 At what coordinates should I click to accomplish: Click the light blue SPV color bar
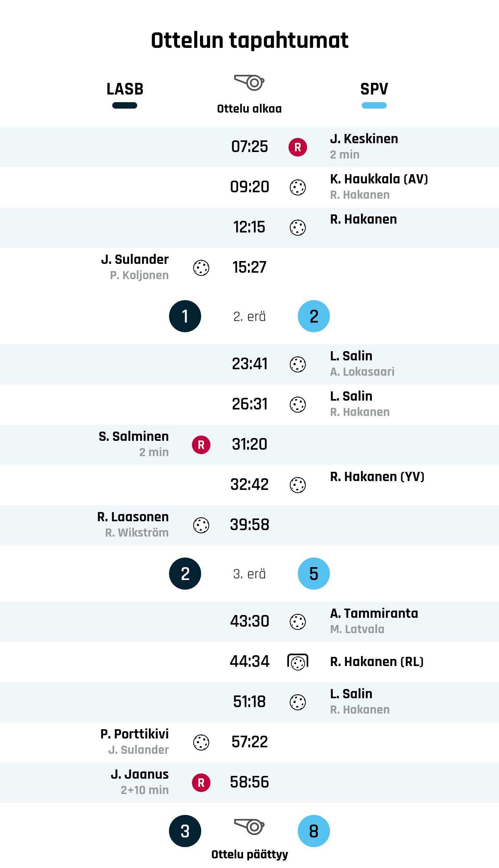(374, 106)
